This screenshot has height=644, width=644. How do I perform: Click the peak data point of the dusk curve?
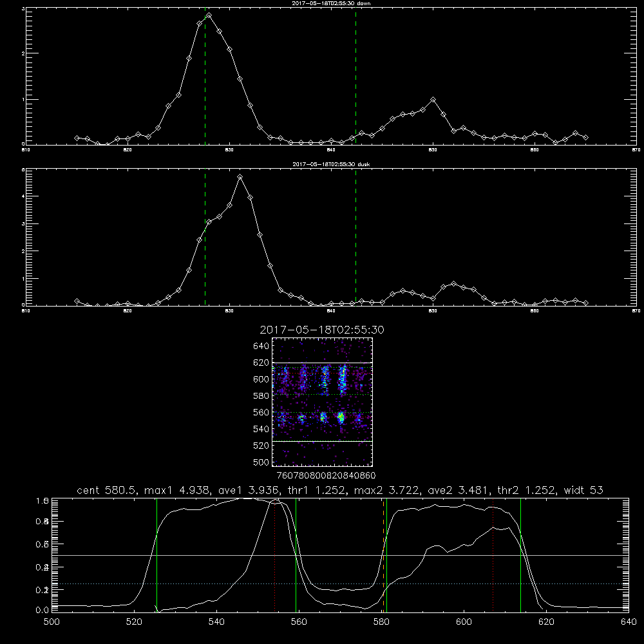click(240, 177)
